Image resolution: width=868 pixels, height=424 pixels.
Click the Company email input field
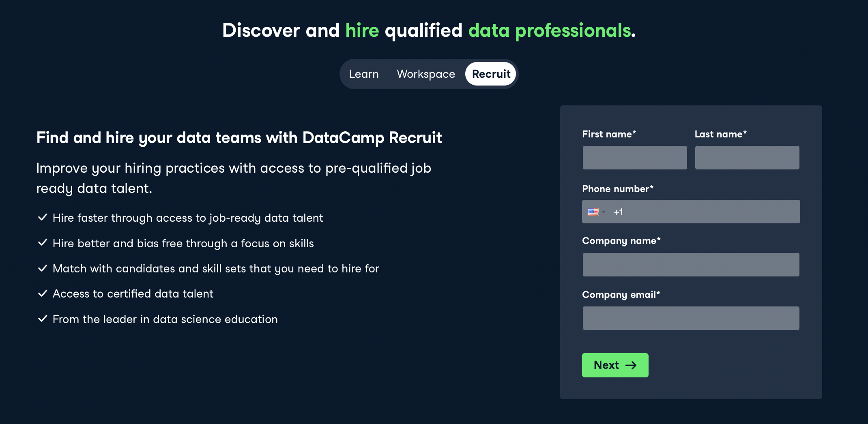pos(691,318)
